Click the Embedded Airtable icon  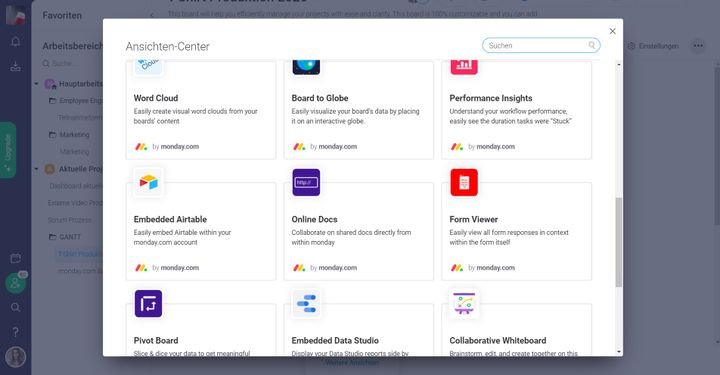coord(148,182)
